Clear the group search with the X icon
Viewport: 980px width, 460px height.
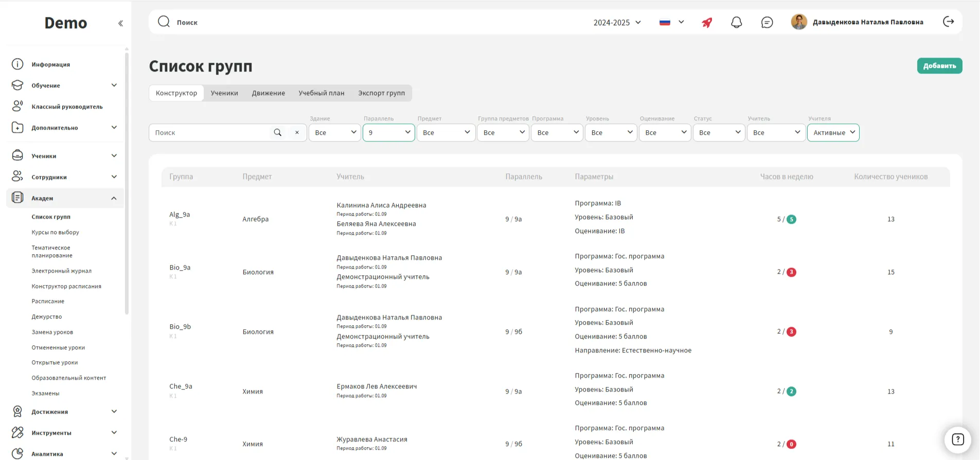click(x=297, y=133)
